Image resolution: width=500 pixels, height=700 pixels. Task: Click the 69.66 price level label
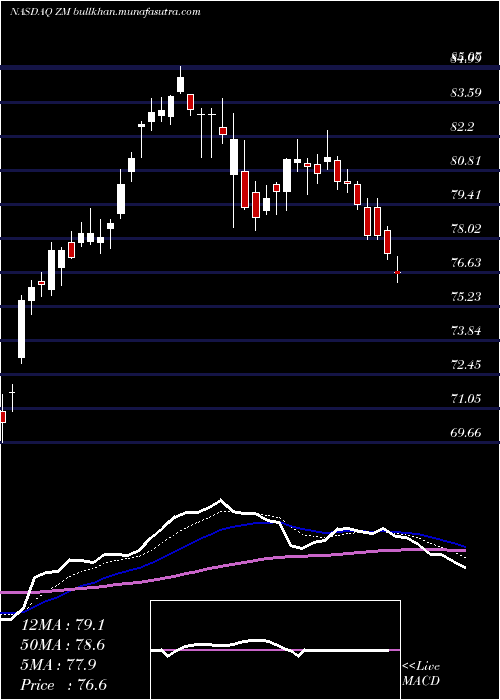pyautogui.click(x=466, y=433)
